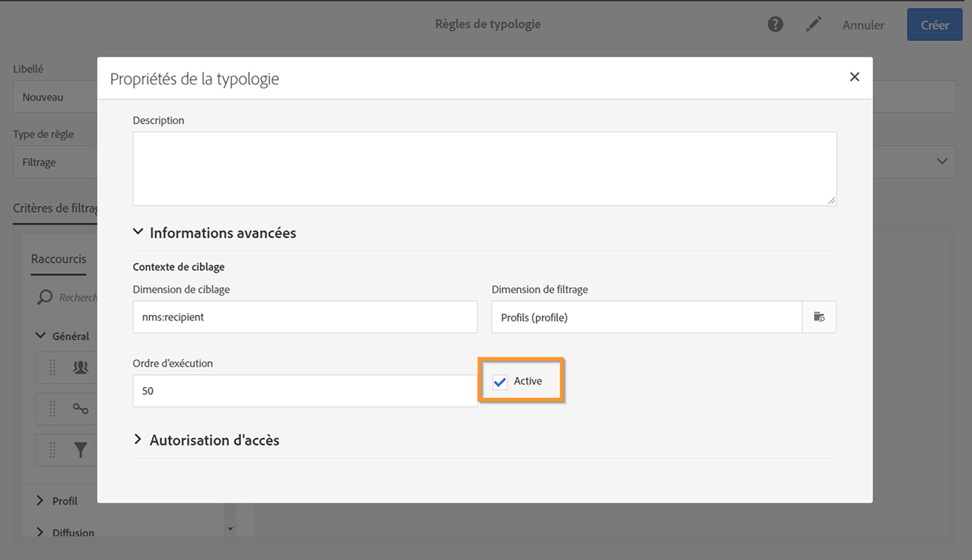
Task: Click the linked nodes icon under Général
Action: coord(80,409)
